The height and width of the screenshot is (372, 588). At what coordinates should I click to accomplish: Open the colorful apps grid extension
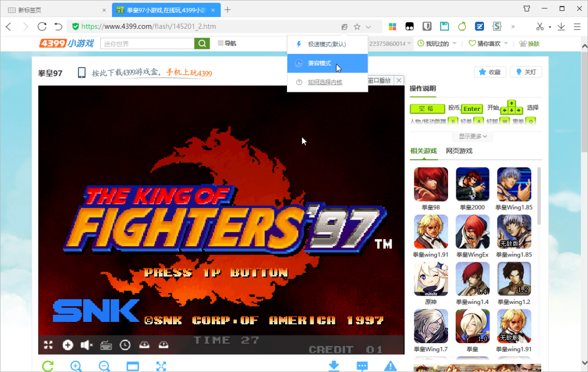(x=392, y=26)
